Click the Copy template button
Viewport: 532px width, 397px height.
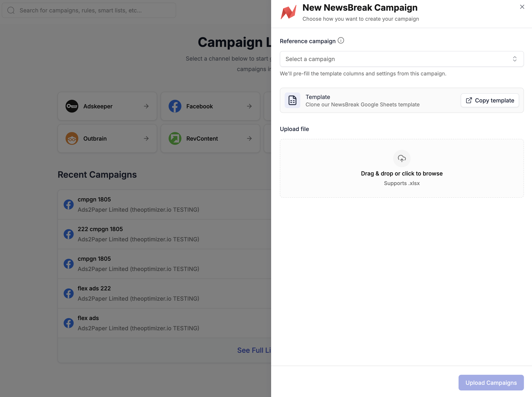(x=490, y=100)
